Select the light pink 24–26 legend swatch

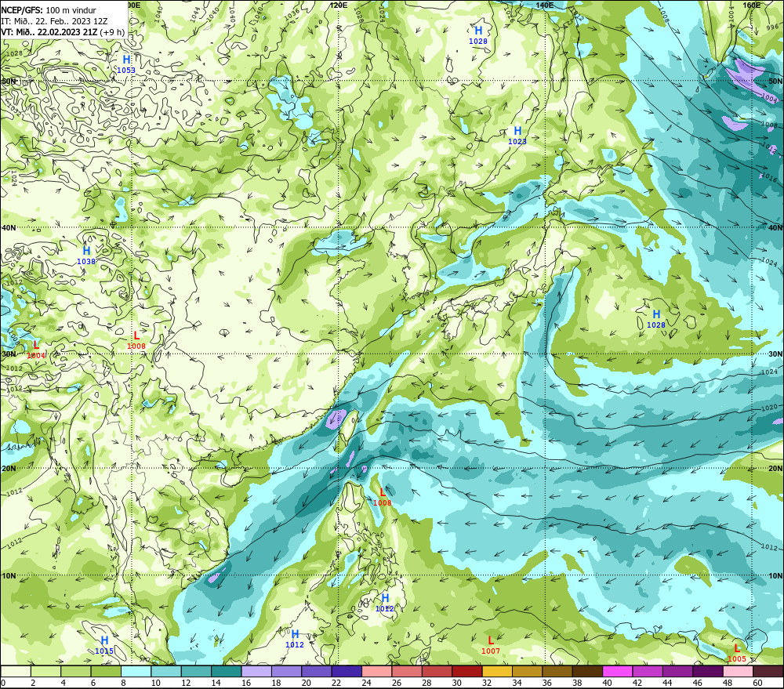point(377,671)
